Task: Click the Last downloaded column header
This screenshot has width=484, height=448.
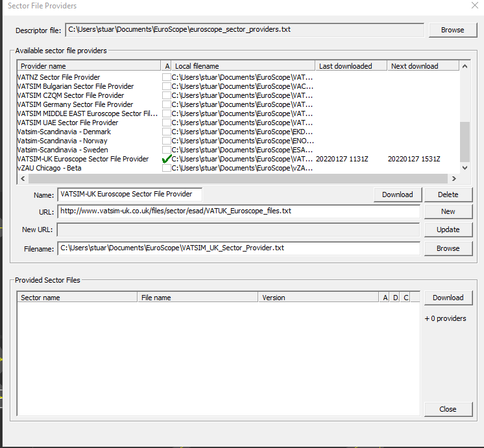Action: (351, 66)
